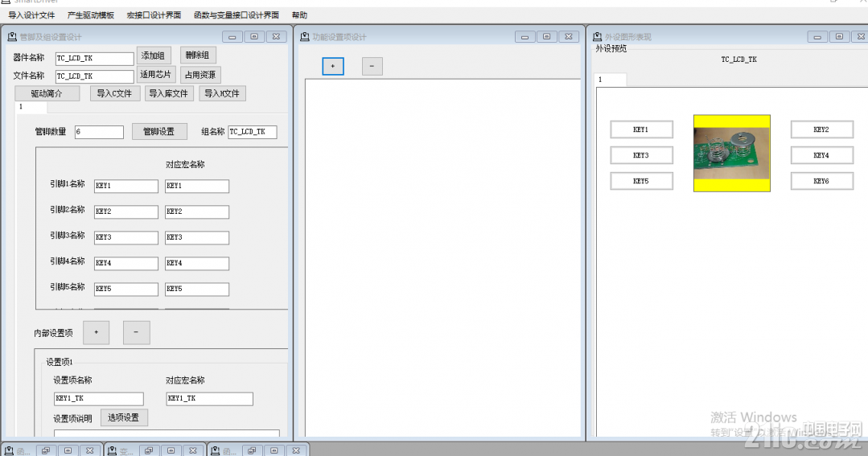The width and height of the screenshot is (868, 456).
Task: Click the plus button in 功能设置项设计 window
Action: click(333, 67)
